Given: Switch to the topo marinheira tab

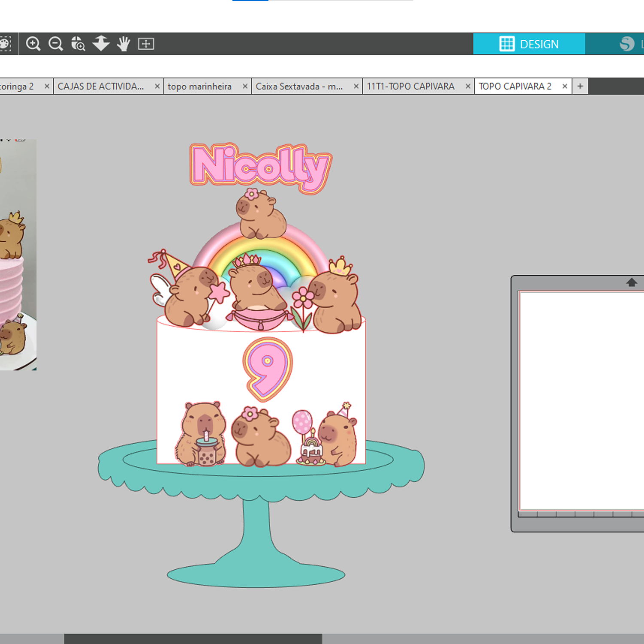Looking at the screenshot, I should (200, 86).
